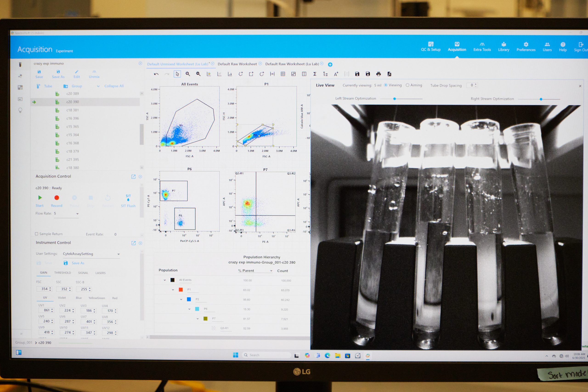Click the undo arrow in toolbar
The height and width of the screenshot is (392, 588).
pyautogui.click(x=156, y=74)
